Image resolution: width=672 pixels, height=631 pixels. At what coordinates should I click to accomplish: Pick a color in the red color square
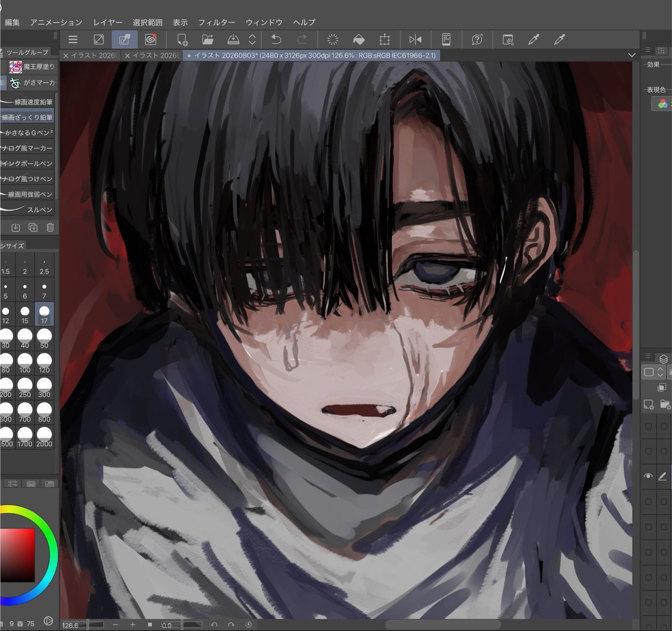point(17,555)
